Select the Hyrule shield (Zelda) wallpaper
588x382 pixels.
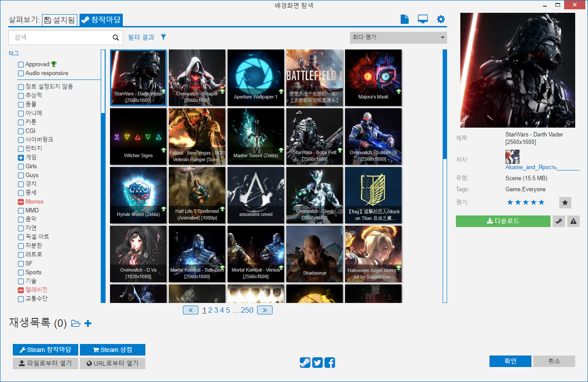click(x=138, y=195)
